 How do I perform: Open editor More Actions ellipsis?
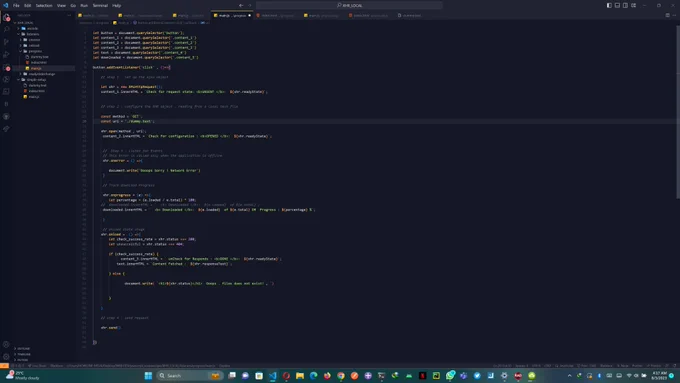(674, 15)
